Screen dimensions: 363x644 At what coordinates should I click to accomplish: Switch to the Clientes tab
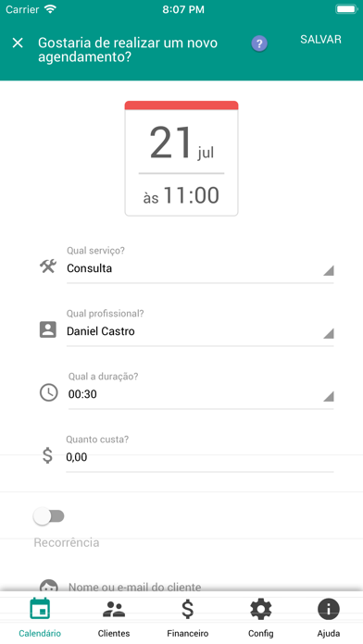pyautogui.click(x=114, y=618)
